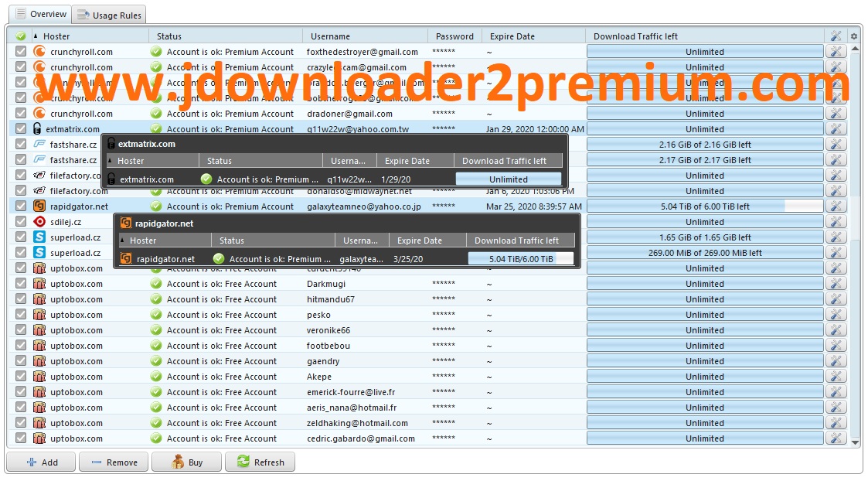The height and width of the screenshot is (481, 868).
Task: Open the tools icon for the sdilej.cz row
Action: click(836, 222)
